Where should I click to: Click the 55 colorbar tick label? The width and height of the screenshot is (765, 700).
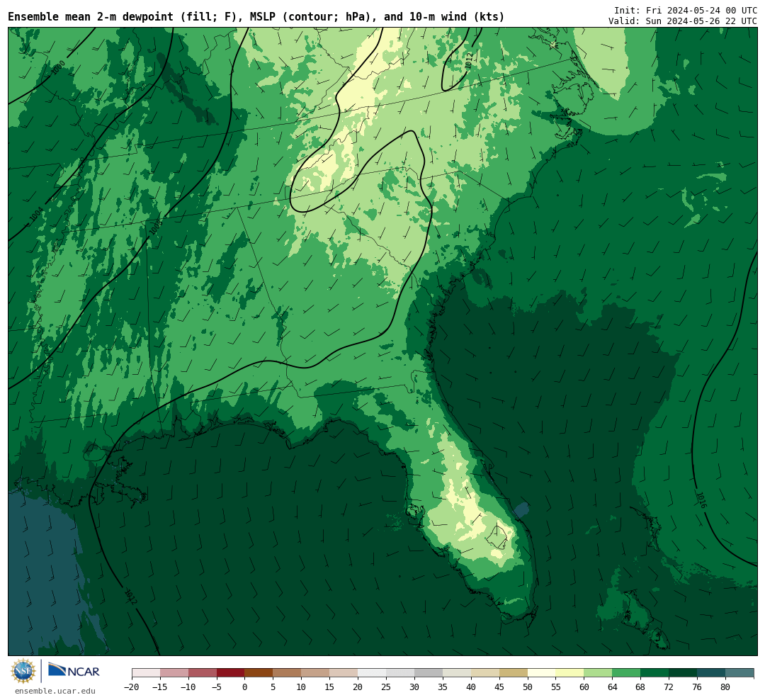coord(556,687)
